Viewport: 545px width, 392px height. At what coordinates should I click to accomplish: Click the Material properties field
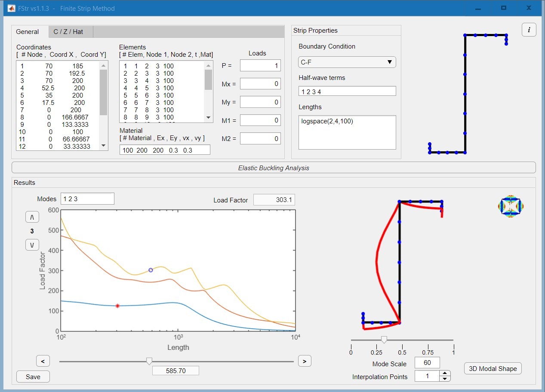point(165,150)
